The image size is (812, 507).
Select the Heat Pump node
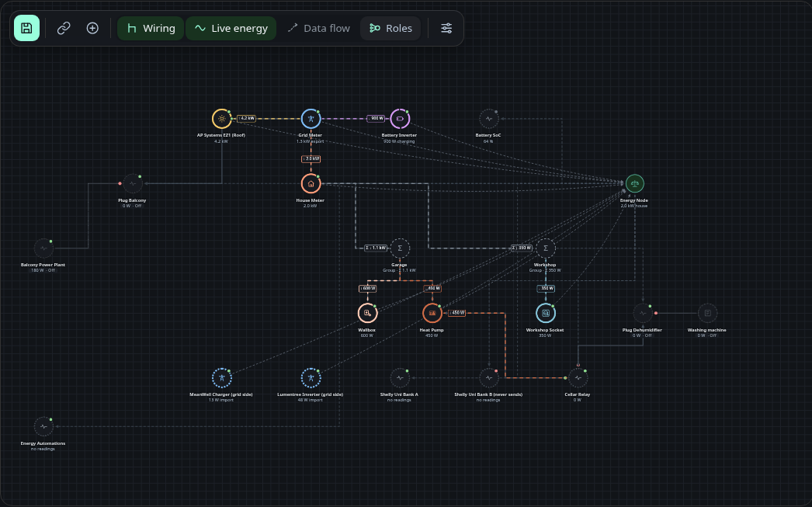tap(432, 313)
